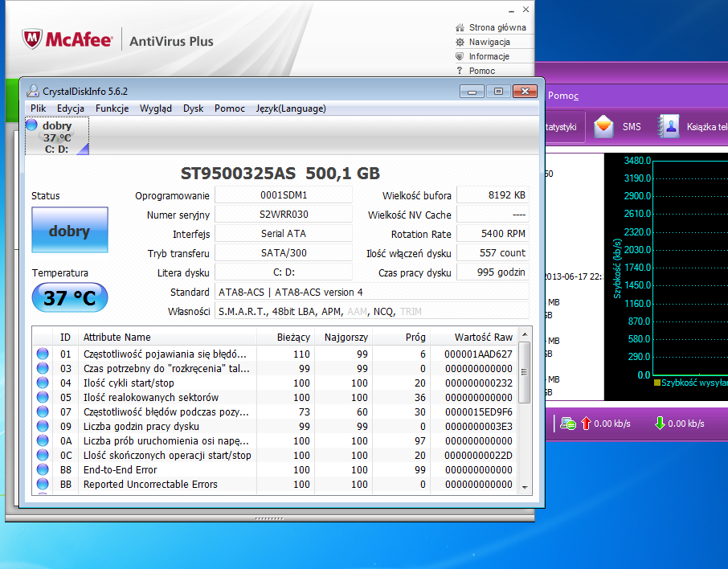
Task: Select the Ilość realokowanych sektorów row
Action: coord(275,397)
